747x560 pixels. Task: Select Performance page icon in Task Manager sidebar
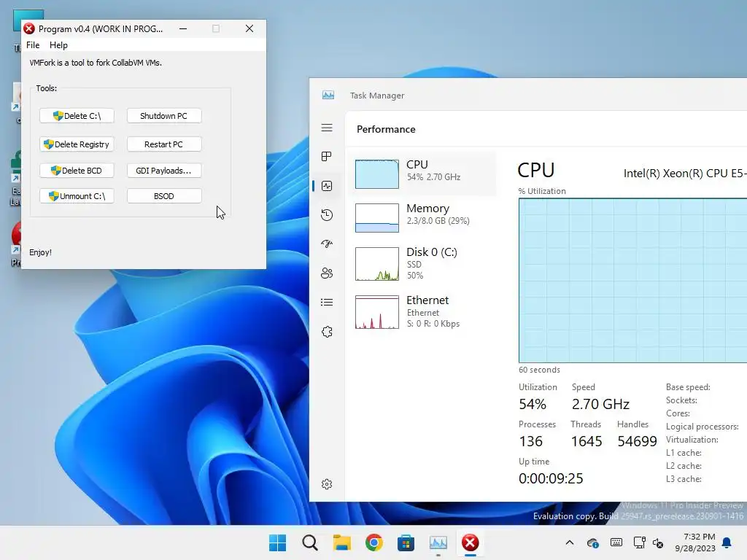[x=327, y=186]
